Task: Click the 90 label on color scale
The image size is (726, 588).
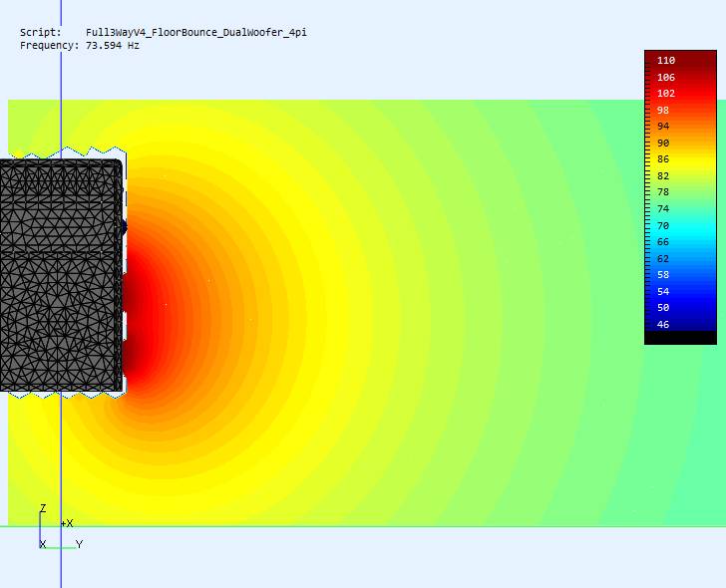Action: [663, 143]
